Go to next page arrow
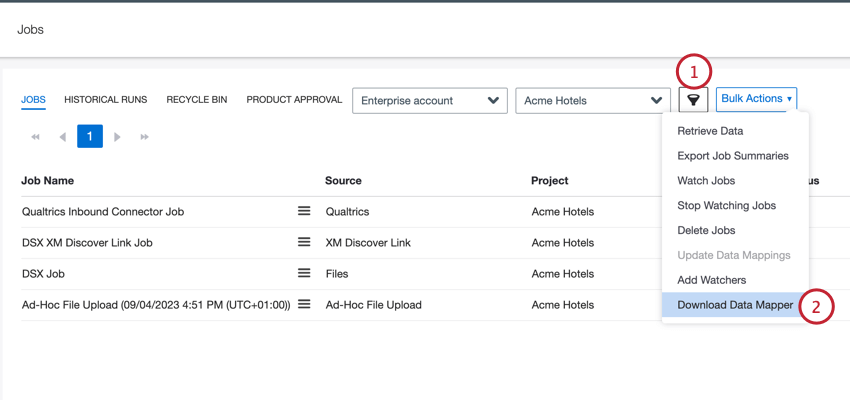The image size is (850, 400). click(x=117, y=137)
